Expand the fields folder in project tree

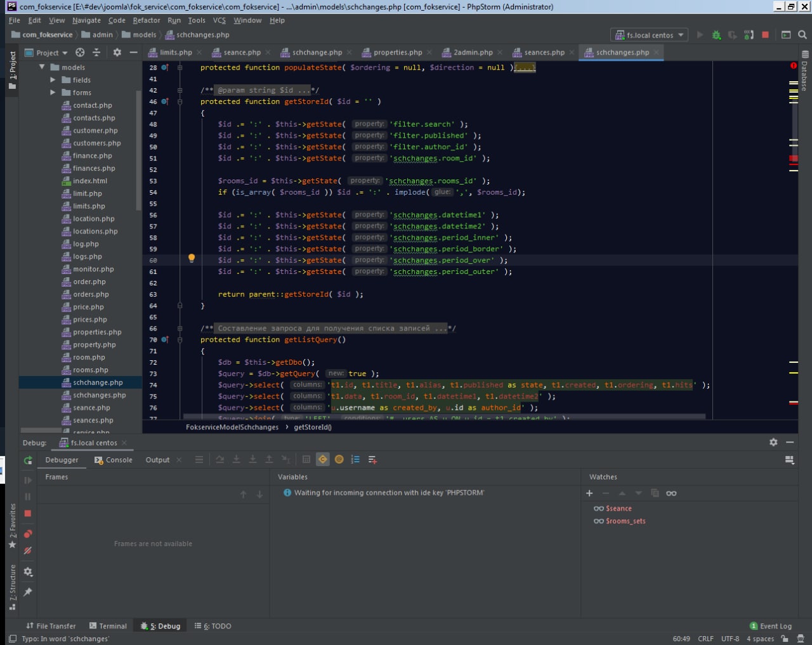point(53,80)
